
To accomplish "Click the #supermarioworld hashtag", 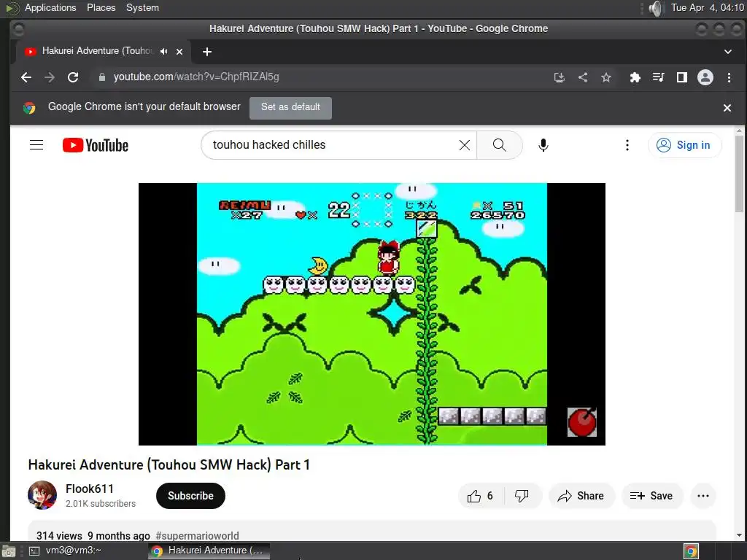I will click(197, 536).
